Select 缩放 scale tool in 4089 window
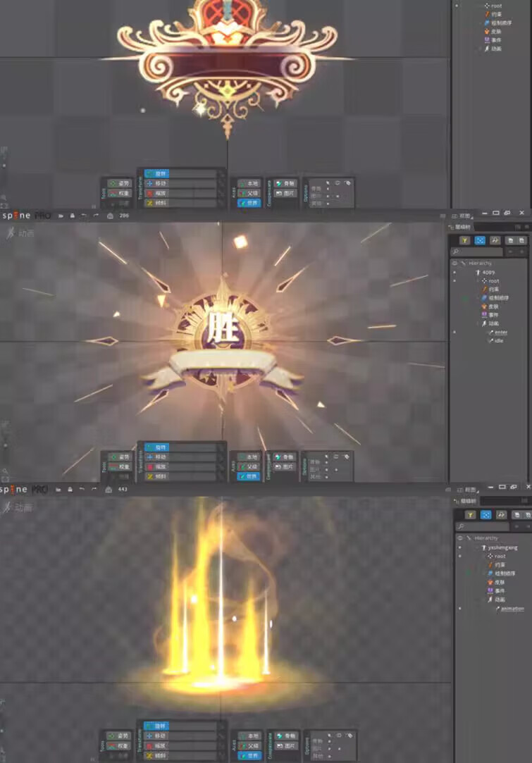This screenshot has height=763, width=532. pyautogui.click(x=156, y=466)
